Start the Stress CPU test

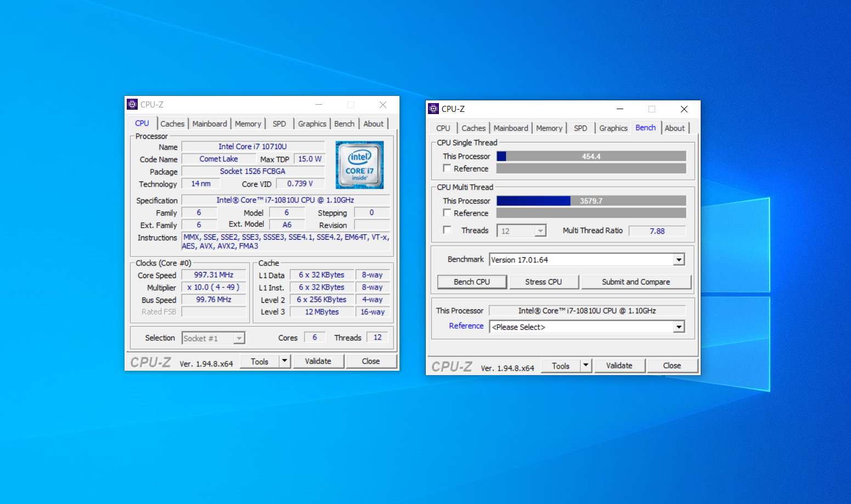544,282
